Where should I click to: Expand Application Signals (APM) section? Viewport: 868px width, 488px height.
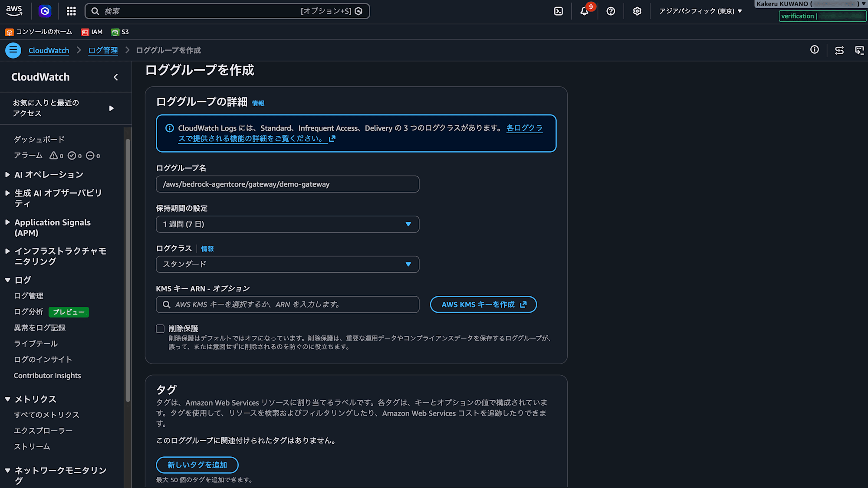tap(7, 222)
